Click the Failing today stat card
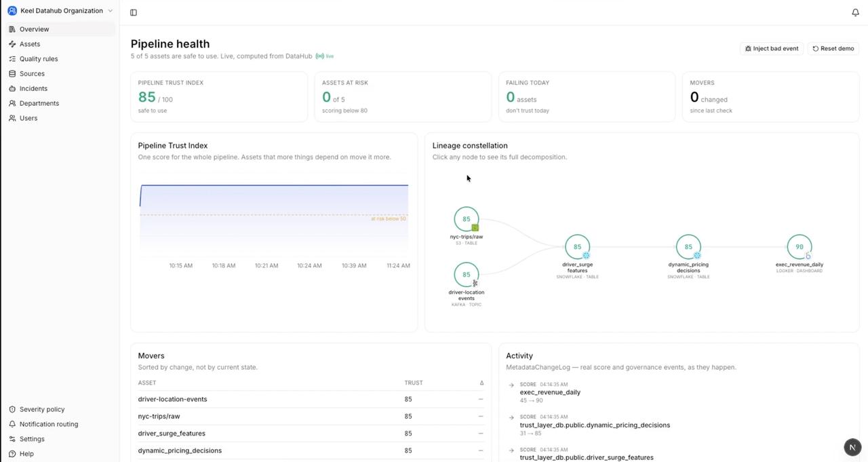 [x=587, y=96]
